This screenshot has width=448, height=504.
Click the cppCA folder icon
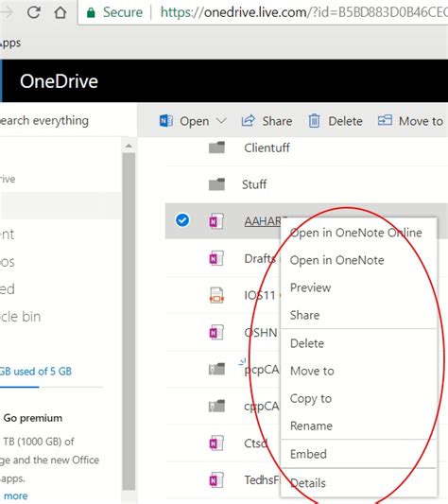[x=217, y=406]
